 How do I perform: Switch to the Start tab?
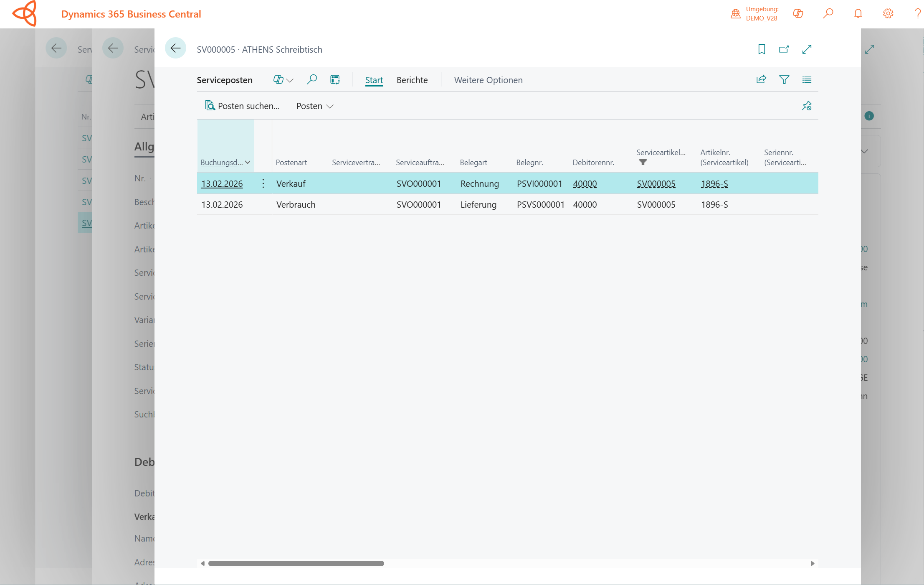click(x=374, y=80)
